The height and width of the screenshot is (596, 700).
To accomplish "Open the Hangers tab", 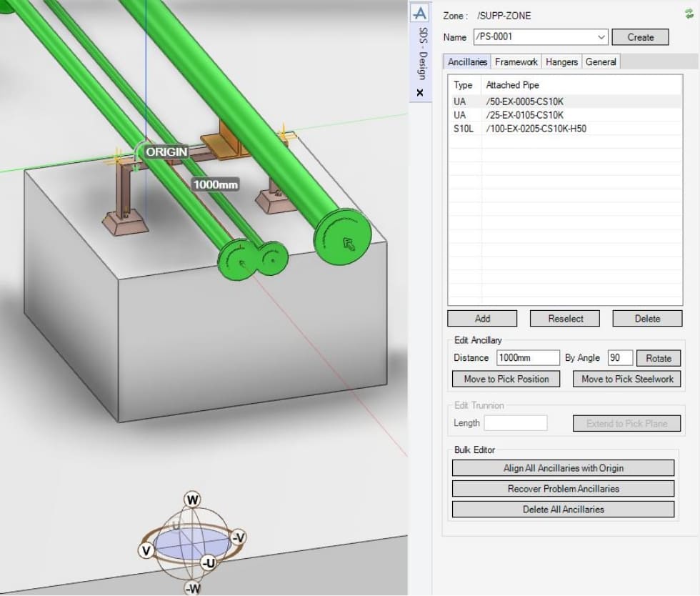I will pyautogui.click(x=561, y=62).
